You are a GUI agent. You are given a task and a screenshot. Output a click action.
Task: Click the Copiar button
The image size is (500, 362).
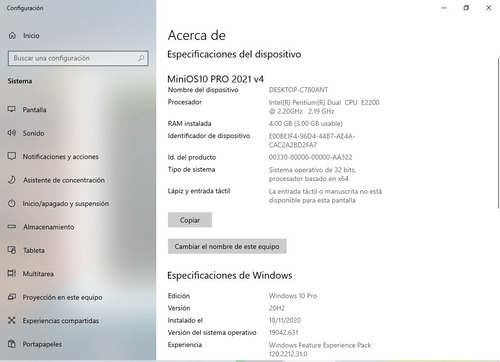pos(190,220)
